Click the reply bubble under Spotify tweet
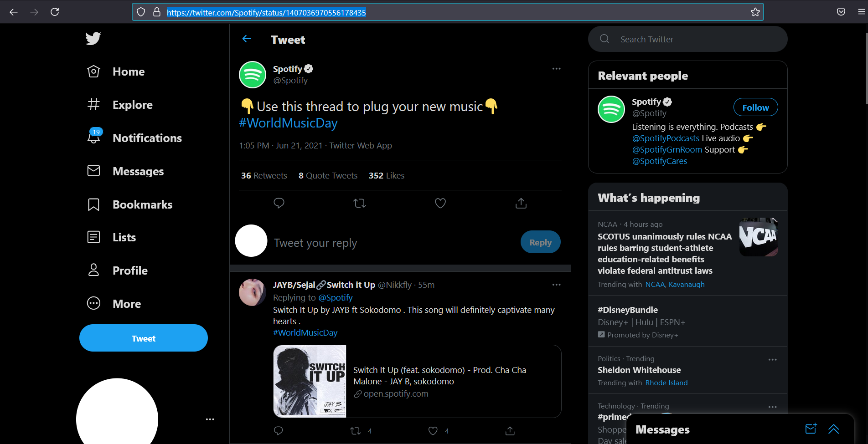Viewport: 868px width, 444px height. point(279,203)
